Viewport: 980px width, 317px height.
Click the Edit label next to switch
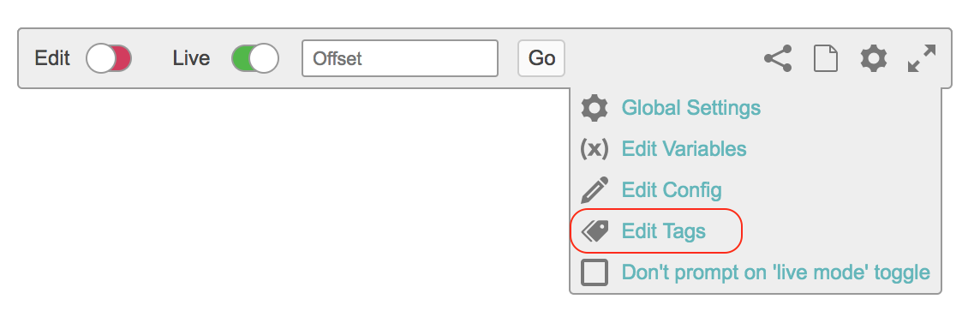[52, 58]
